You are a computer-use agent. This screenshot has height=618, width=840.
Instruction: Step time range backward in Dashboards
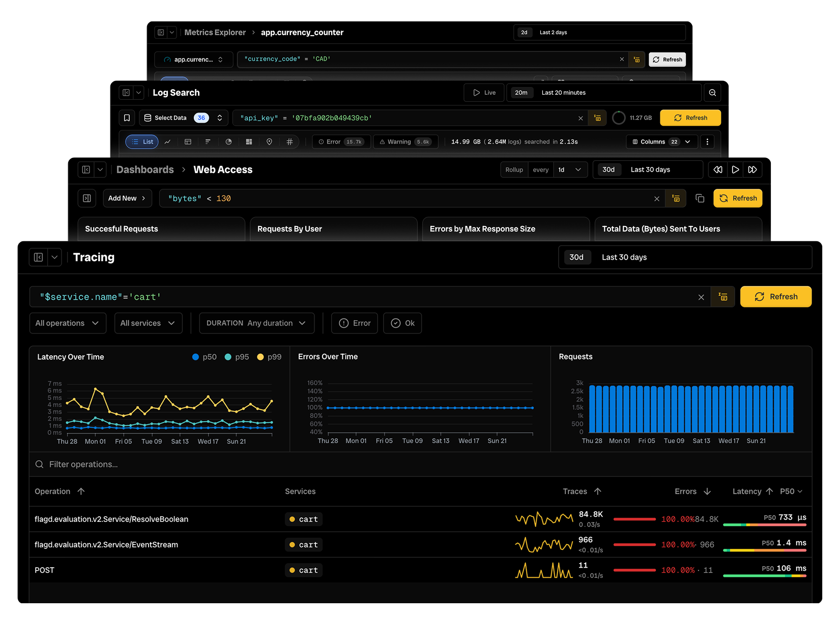(x=718, y=170)
